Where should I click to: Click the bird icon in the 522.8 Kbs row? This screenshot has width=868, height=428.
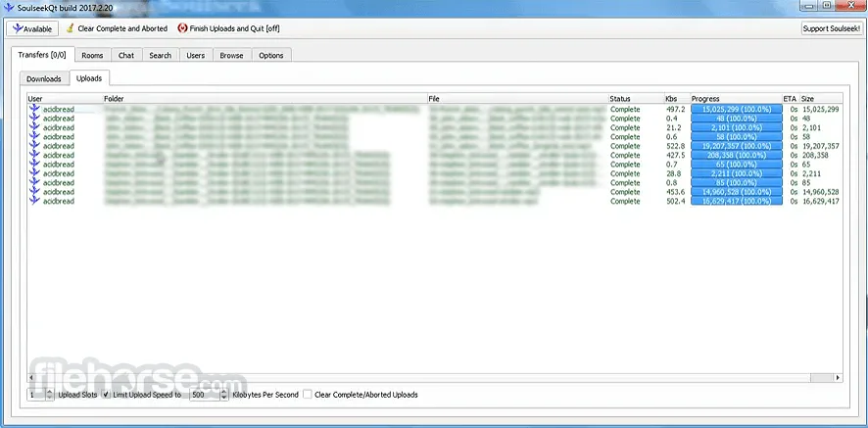34,146
